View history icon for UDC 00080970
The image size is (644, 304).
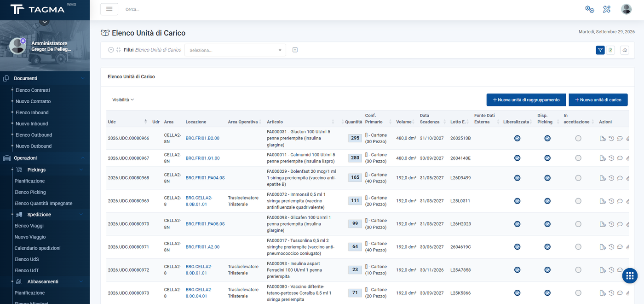point(611,224)
